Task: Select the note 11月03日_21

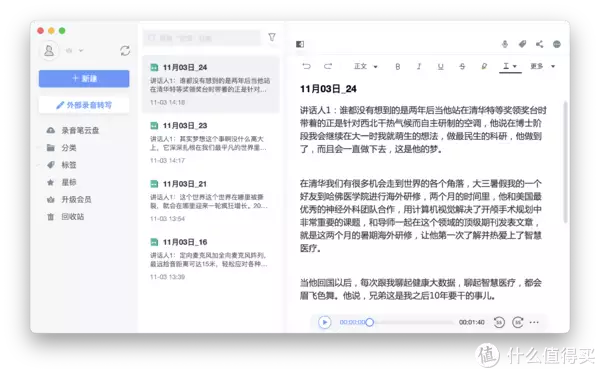Action: (210, 200)
